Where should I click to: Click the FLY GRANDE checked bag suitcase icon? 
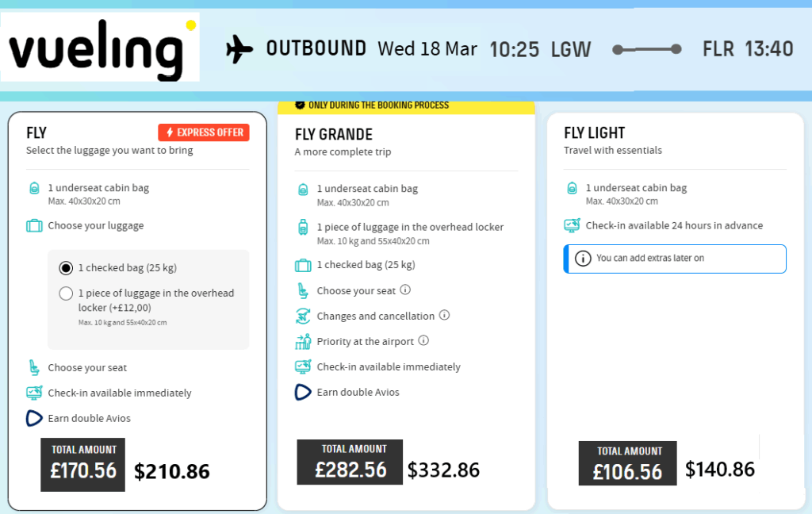(303, 265)
